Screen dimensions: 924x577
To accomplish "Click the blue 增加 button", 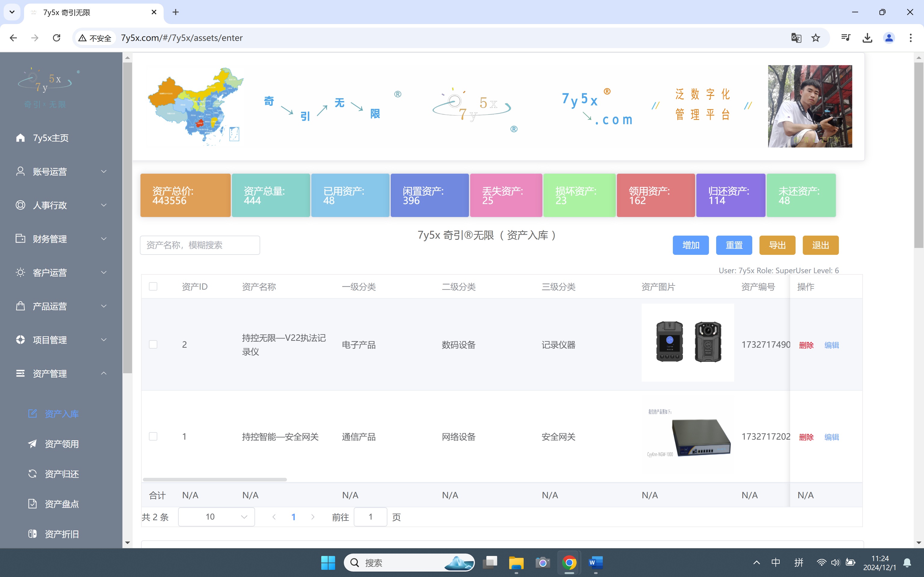I will click(690, 245).
